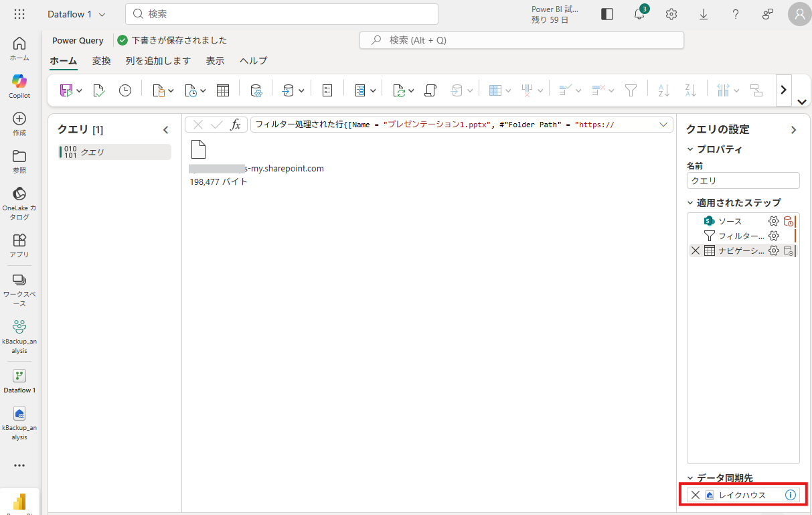Open the Dataflow 1 title dropdown
This screenshot has height=515, width=812.
(x=76, y=14)
